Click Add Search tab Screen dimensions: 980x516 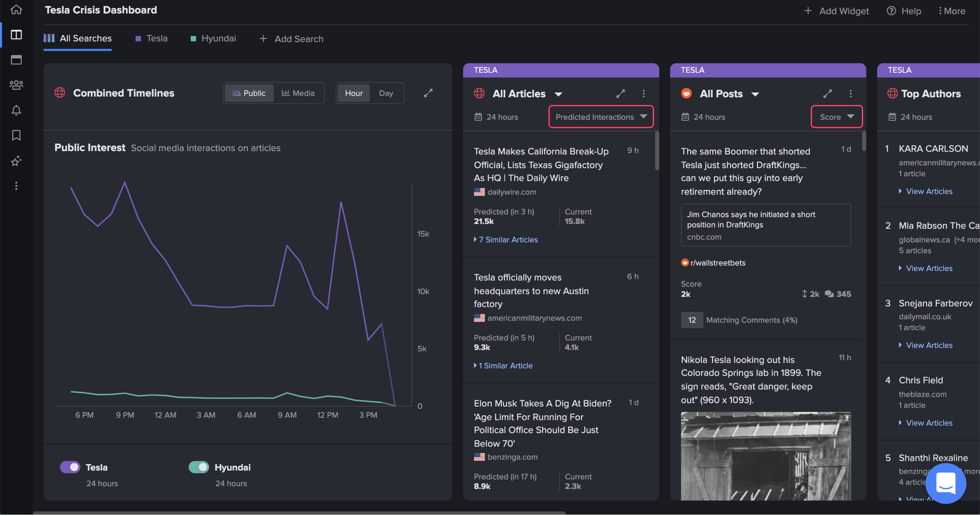click(x=291, y=39)
